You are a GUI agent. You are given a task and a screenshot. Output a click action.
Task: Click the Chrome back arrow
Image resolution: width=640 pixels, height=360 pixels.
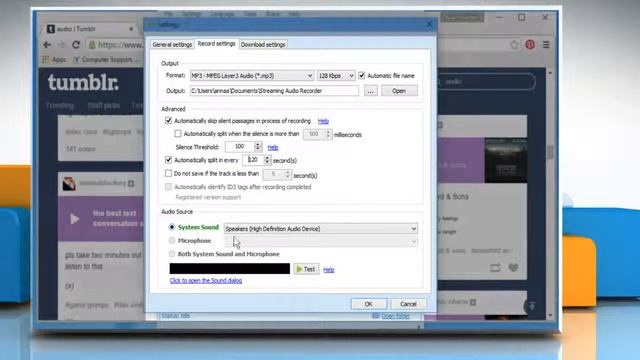tap(48, 45)
